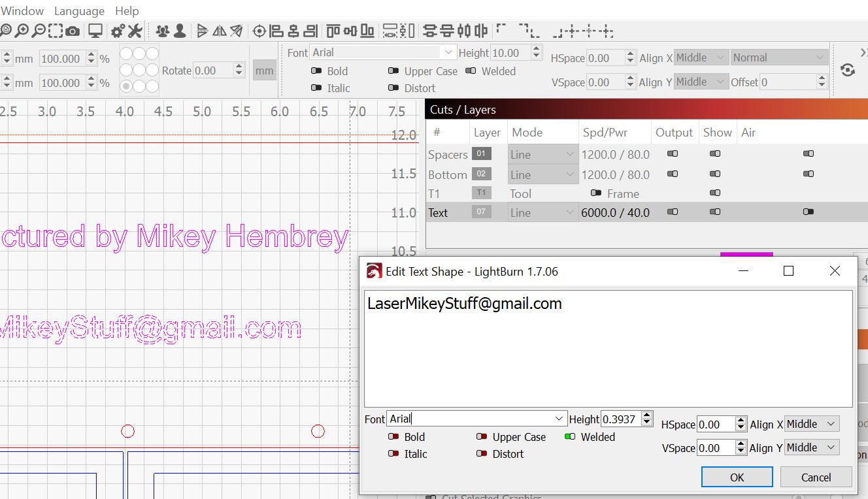Toggle Italic in Edit Text Shape dialog
This screenshot has width=868, height=499.
click(x=393, y=454)
